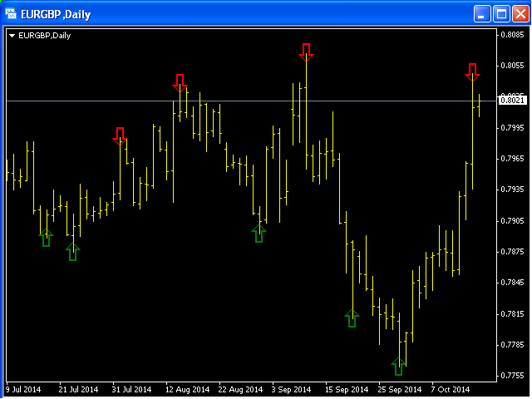Select the green buy arrow above 21 Jul 2014
Screen dimensions: 532x399
click(72, 252)
